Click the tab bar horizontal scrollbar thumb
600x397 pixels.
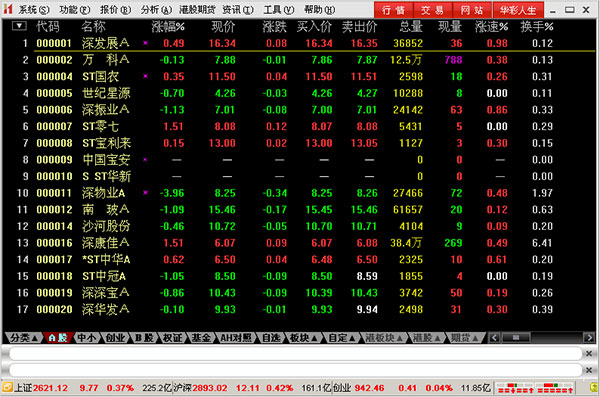coord(516,338)
